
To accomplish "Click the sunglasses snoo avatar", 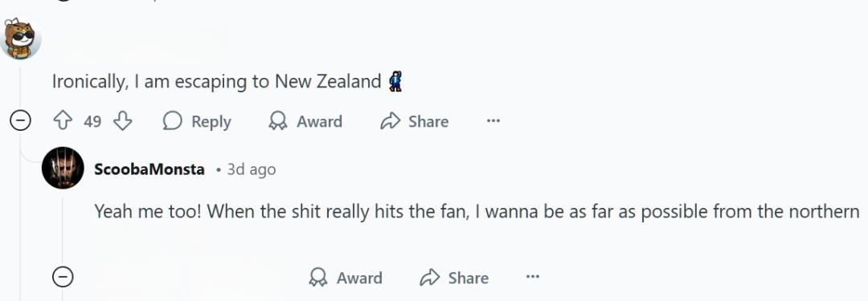I will tap(20, 39).
